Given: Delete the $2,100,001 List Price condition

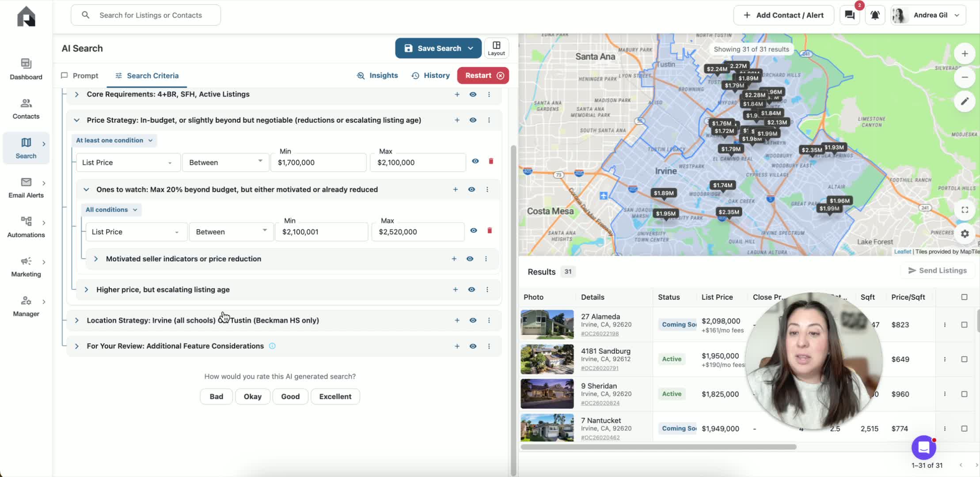Looking at the screenshot, I should 489,231.
